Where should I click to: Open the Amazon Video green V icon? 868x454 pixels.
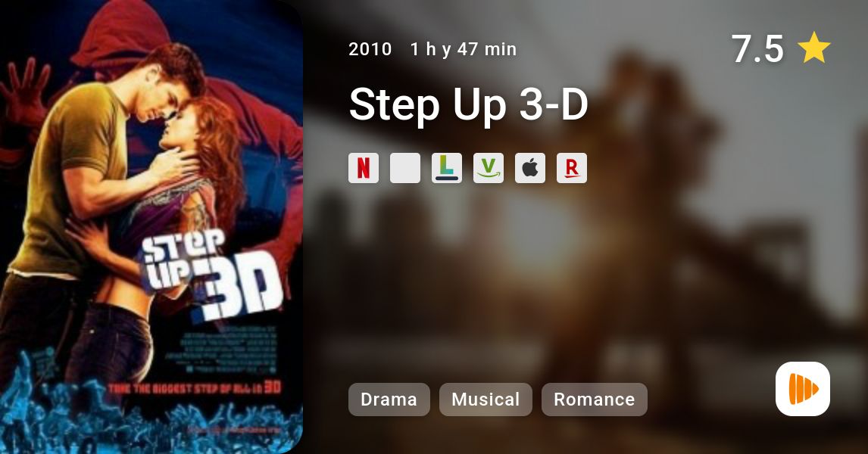(x=489, y=168)
